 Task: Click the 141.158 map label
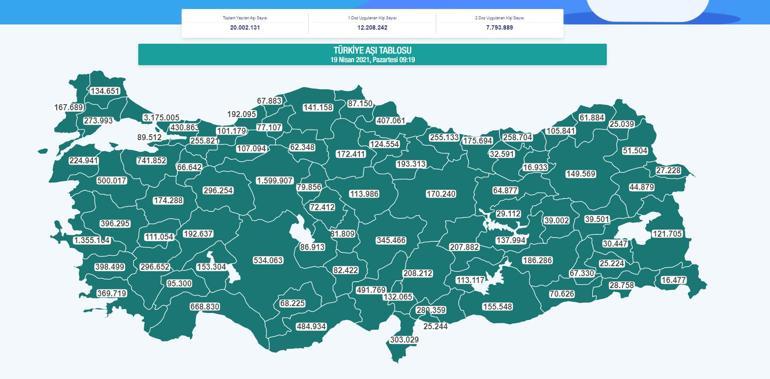pyautogui.click(x=318, y=108)
